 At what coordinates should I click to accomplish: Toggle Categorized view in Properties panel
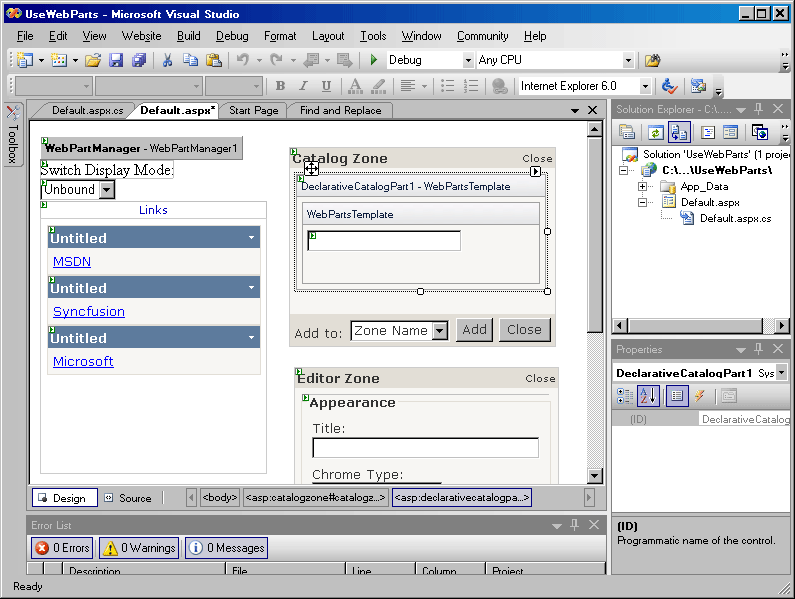[626, 396]
